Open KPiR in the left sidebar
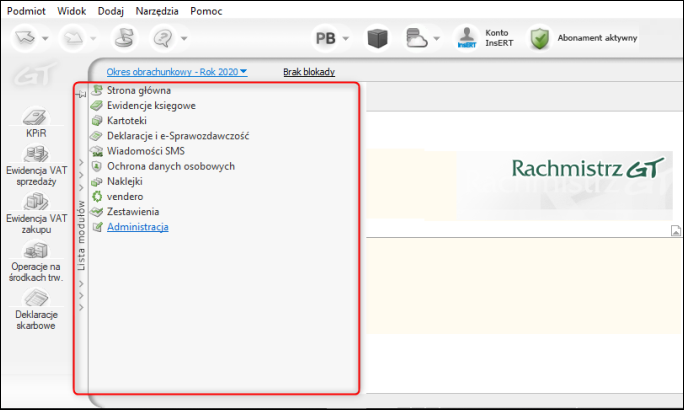684x410 pixels. [36, 123]
